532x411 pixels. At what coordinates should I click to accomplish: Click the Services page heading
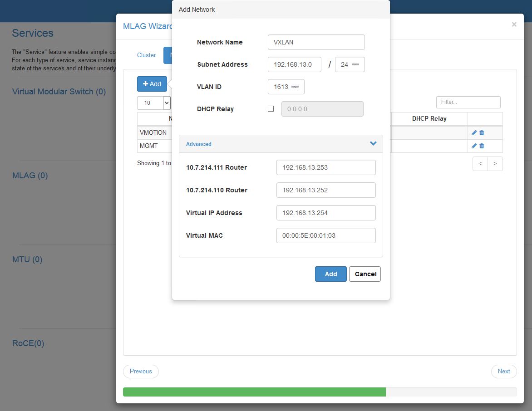[x=33, y=33]
